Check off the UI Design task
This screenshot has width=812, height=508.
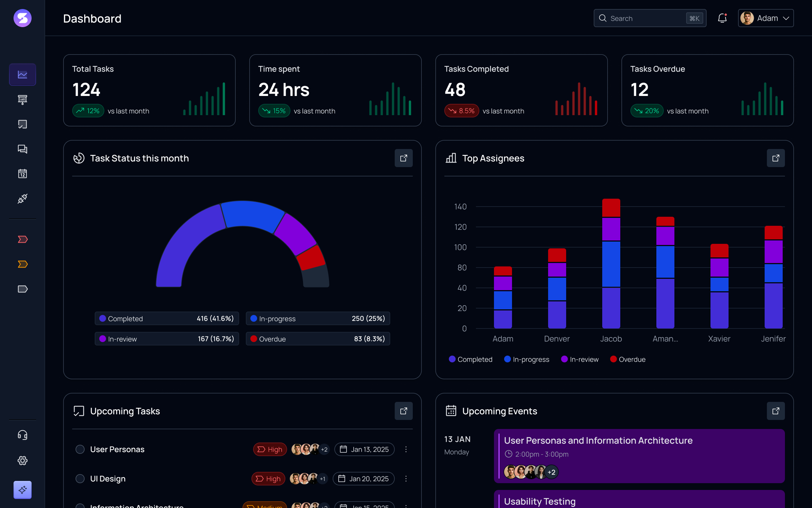click(80, 479)
